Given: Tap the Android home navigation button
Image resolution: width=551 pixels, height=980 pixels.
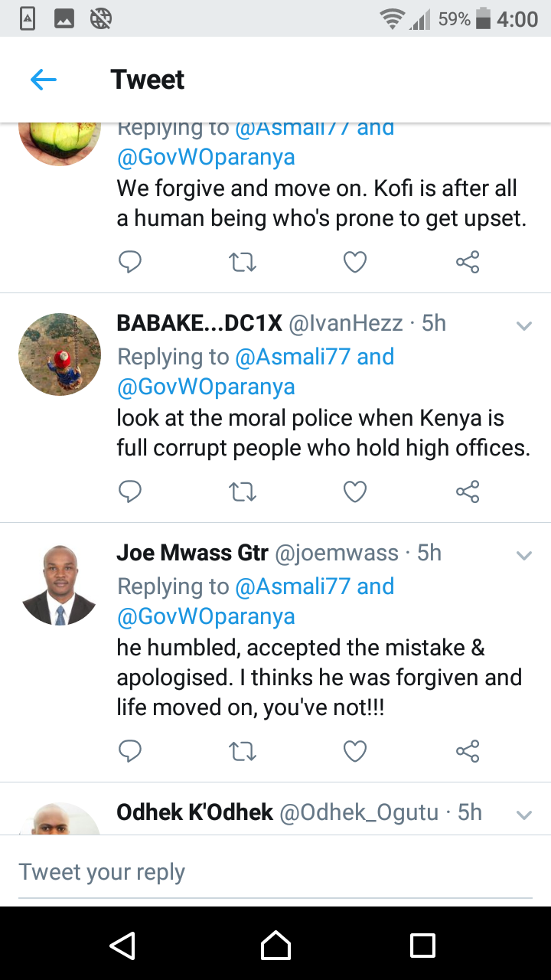Looking at the screenshot, I should point(275,945).
